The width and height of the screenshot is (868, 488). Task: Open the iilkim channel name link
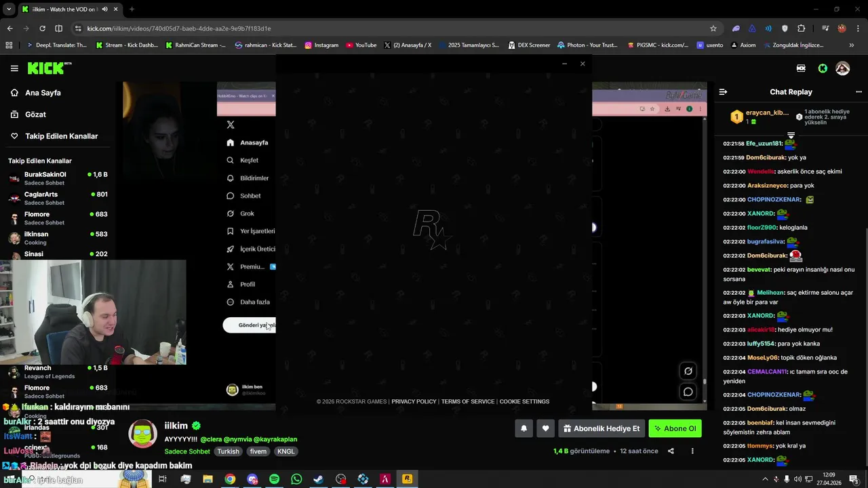[x=176, y=426]
